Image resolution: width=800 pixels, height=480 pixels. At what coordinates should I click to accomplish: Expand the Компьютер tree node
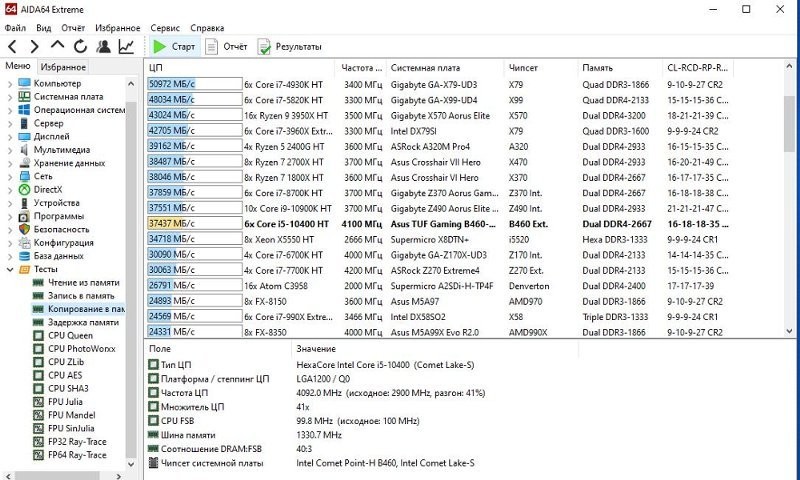coord(10,83)
